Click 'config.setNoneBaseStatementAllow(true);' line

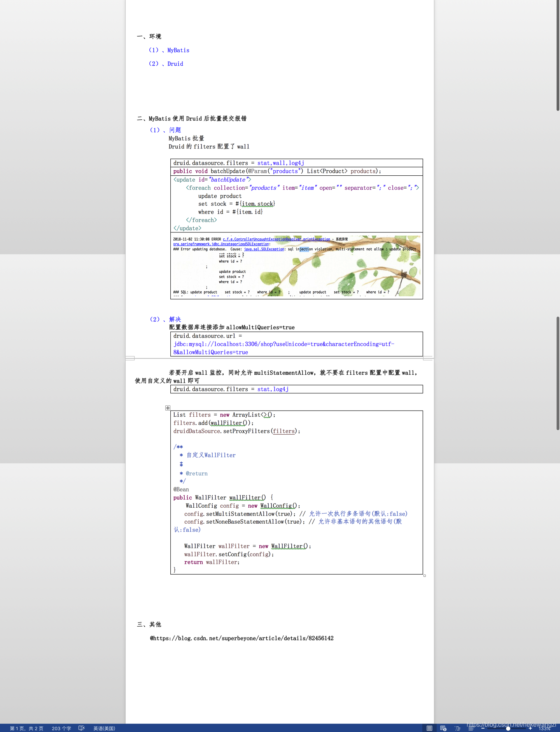click(245, 522)
